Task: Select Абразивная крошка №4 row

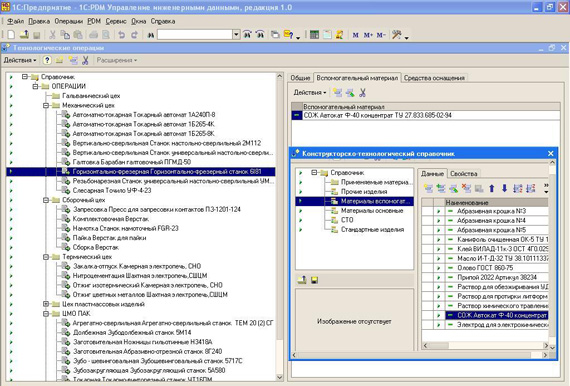Action: point(485,221)
